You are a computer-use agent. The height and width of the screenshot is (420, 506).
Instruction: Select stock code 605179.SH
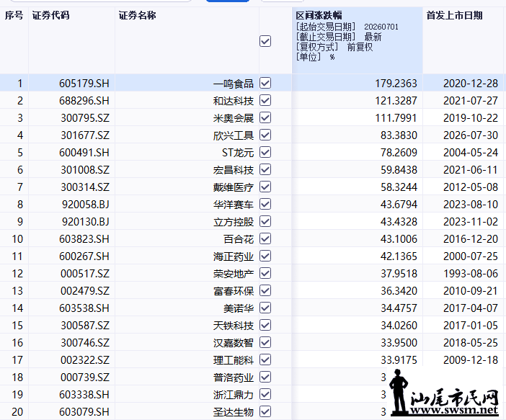[84, 84]
